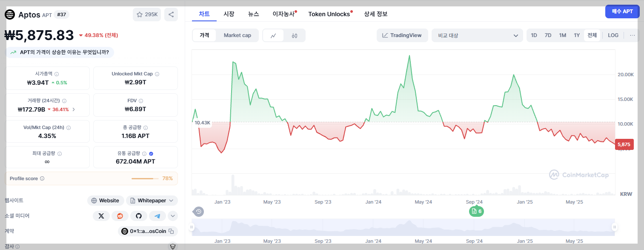
Task: Open the Website link
Action: (x=106, y=201)
